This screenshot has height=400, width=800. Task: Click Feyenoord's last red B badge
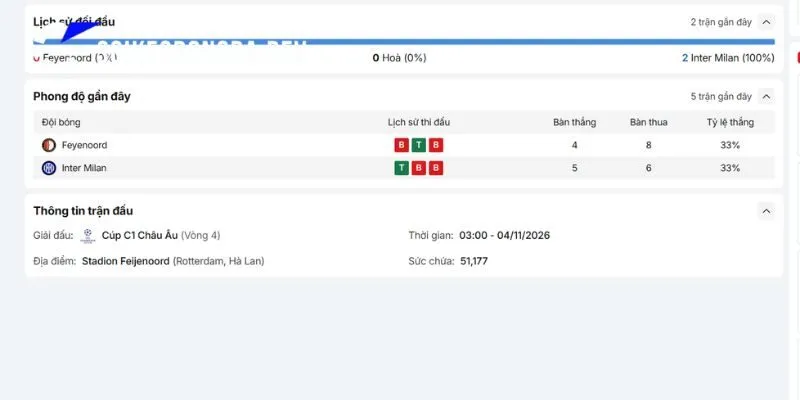point(436,145)
